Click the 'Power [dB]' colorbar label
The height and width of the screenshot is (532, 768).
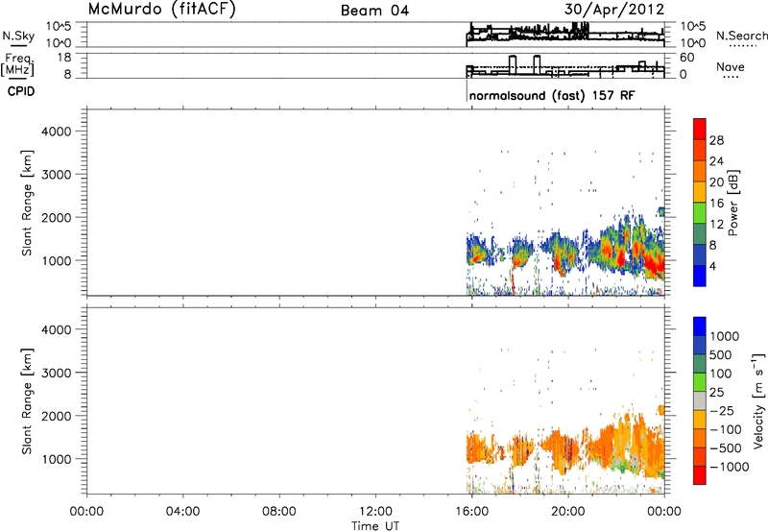(x=732, y=203)
